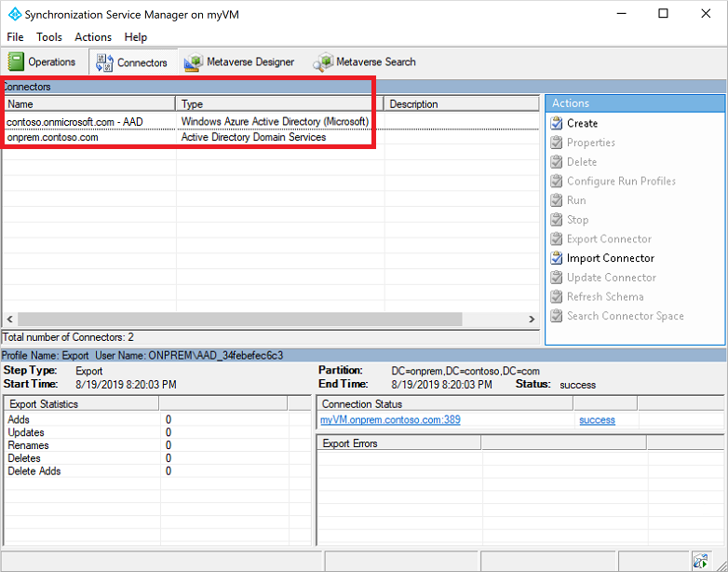
Task: Click the Total number of Connectors text
Action: 69,337
